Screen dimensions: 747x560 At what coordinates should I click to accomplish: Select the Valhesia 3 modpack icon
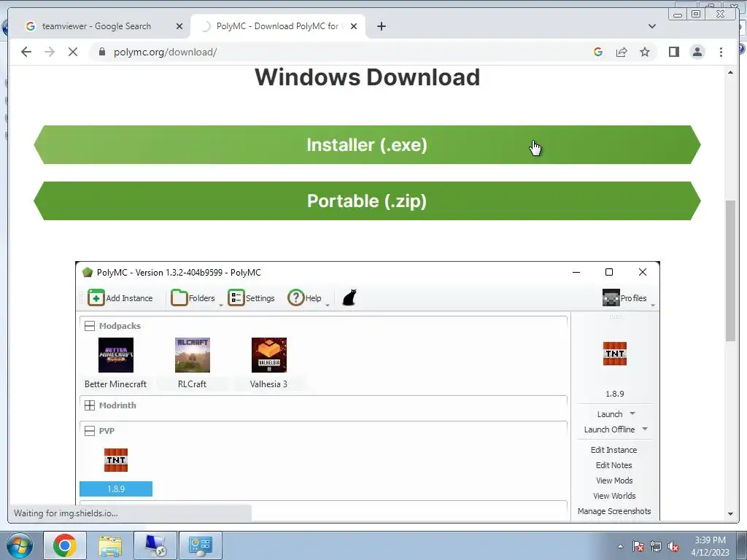pyautogui.click(x=269, y=355)
